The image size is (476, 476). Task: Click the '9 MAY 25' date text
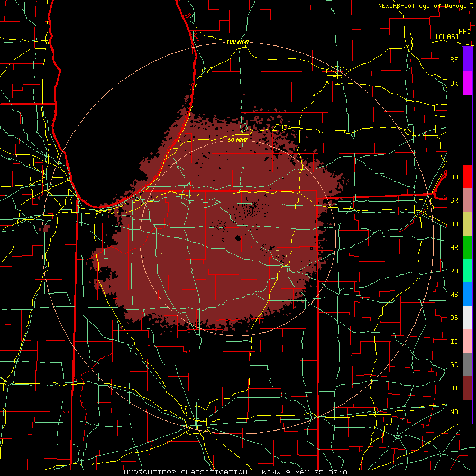point(306,472)
